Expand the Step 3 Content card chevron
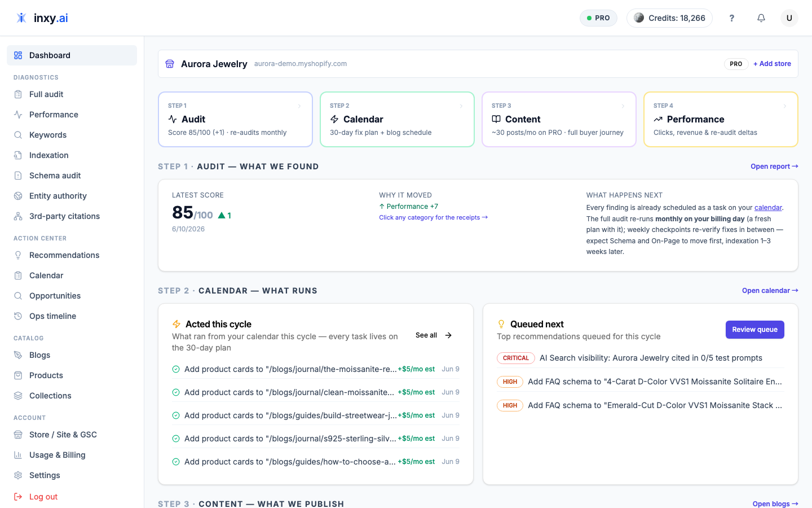 pyautogui.click(x=623, y=106)
